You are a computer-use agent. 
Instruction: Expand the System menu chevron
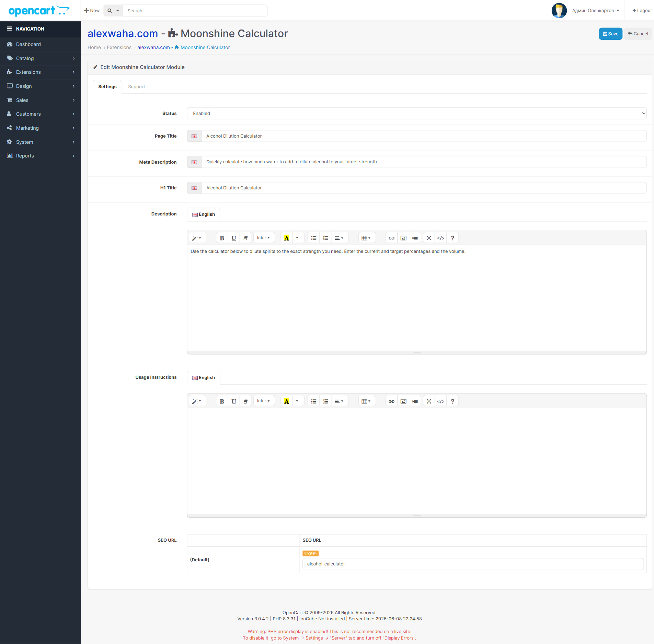(x=73, y=142)
